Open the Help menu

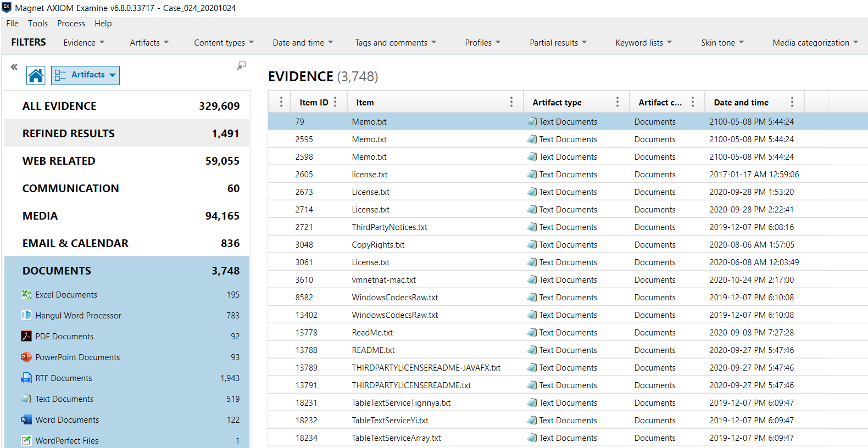tap(103, 23)
